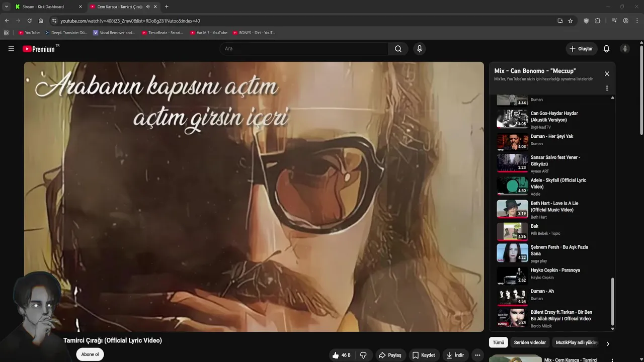
Task: Click the playlist panel scrollbar
Action: point(612,302)
